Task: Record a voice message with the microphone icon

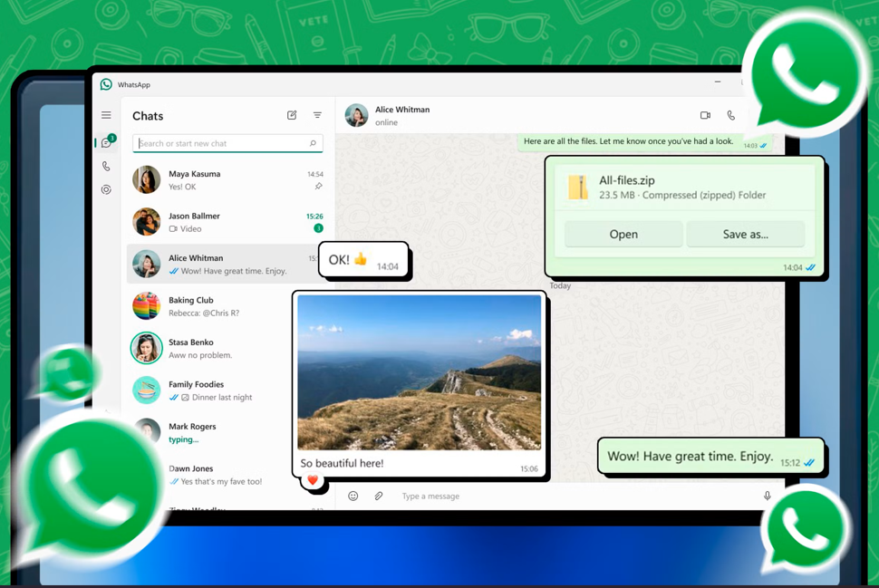Action: click(x=767, y=496)
